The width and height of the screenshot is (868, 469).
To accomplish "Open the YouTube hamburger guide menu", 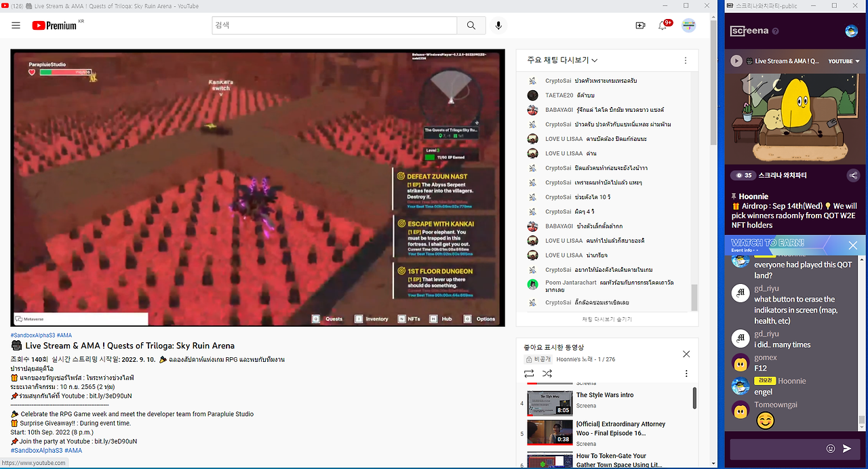I will click(x=16, y=26).
